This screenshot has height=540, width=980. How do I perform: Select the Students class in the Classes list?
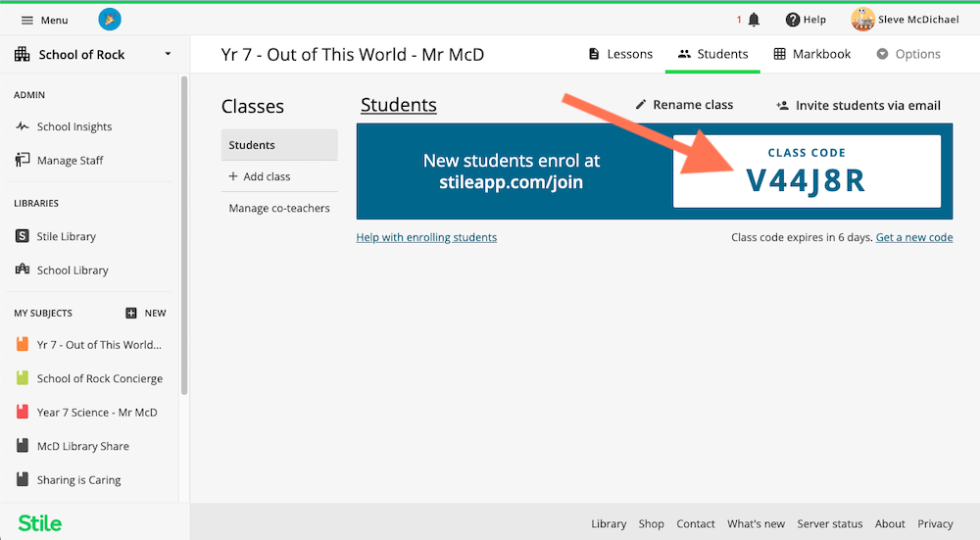[x=279, y=145]
